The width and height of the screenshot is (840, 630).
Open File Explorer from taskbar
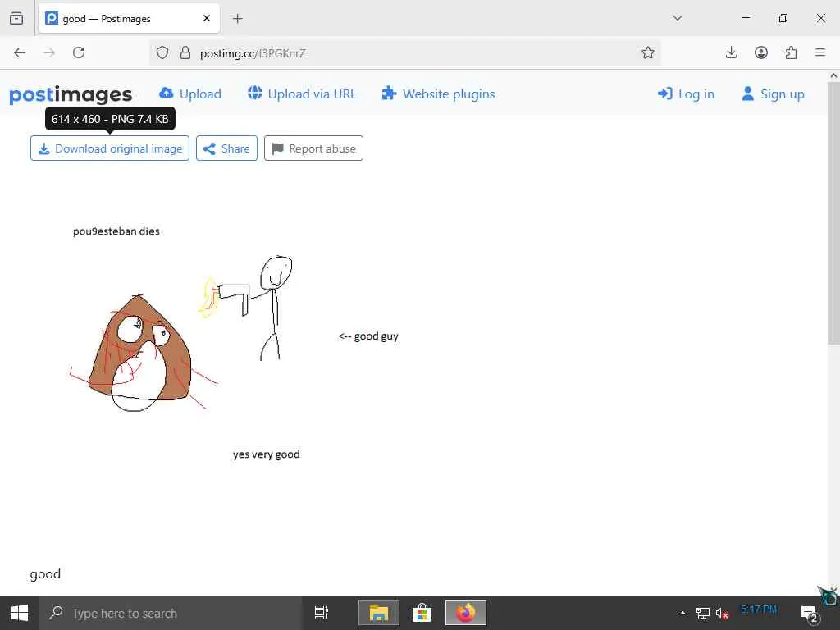point(379,613)
